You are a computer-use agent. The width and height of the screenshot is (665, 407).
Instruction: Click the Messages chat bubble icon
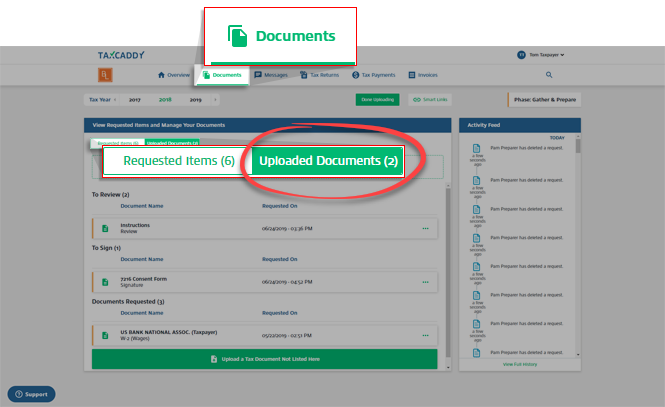pos(258,75)
